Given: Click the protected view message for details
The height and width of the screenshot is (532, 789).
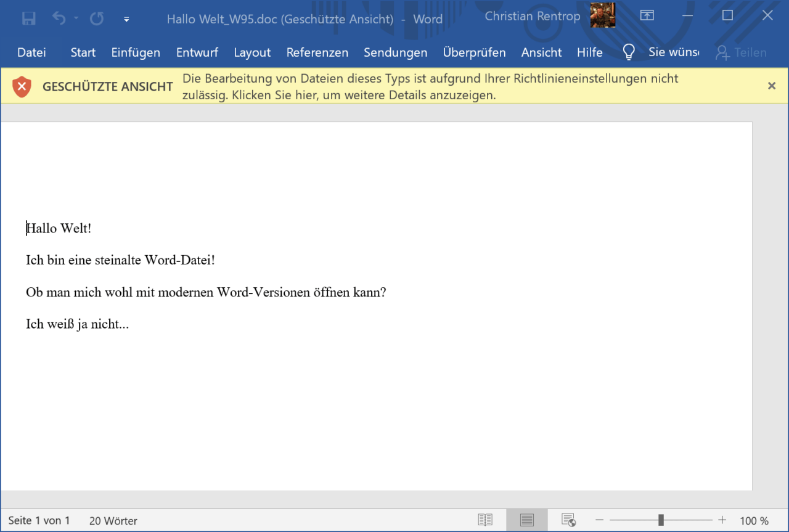Looking at the screenshot, I should coord(430,87).
